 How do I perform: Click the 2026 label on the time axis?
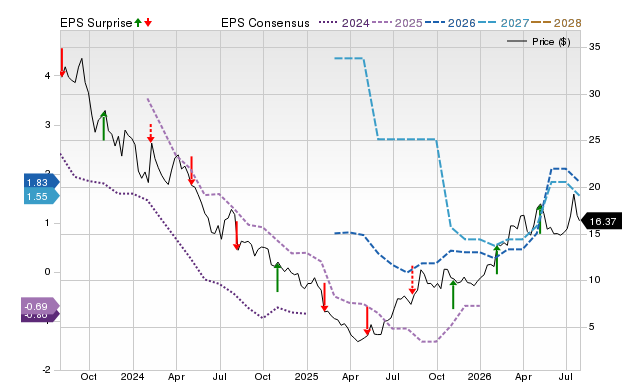click(x=480, y=376)
